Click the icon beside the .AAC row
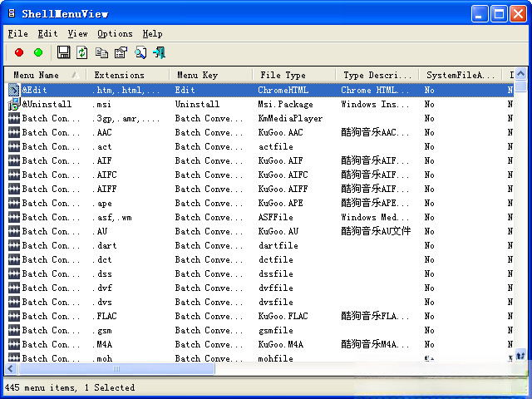Viewport: 532px width, 399px height. (x=14, y=132)
